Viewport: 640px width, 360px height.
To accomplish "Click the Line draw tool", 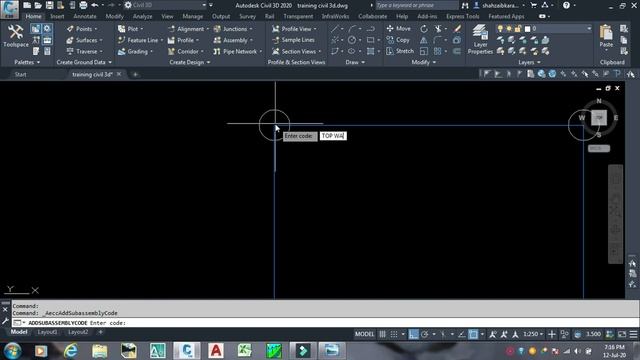I will click(335, 29).
